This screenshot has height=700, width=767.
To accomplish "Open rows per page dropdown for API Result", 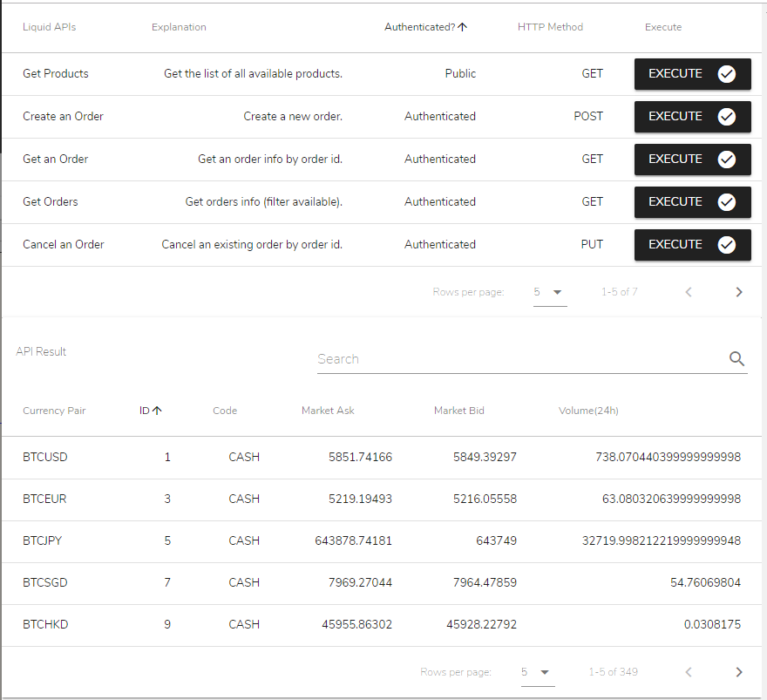I will (x=538, y=673).
